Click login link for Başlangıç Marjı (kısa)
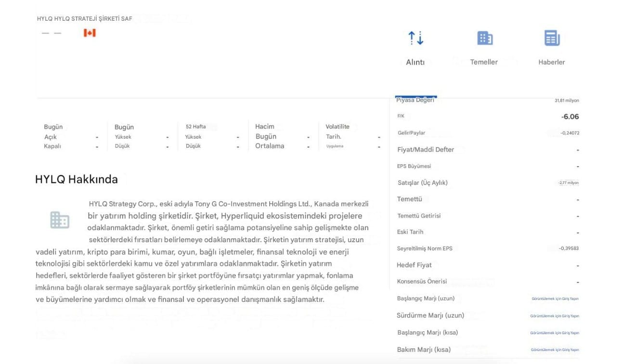This screenshot has width=623, height=364. click(555, 333)
